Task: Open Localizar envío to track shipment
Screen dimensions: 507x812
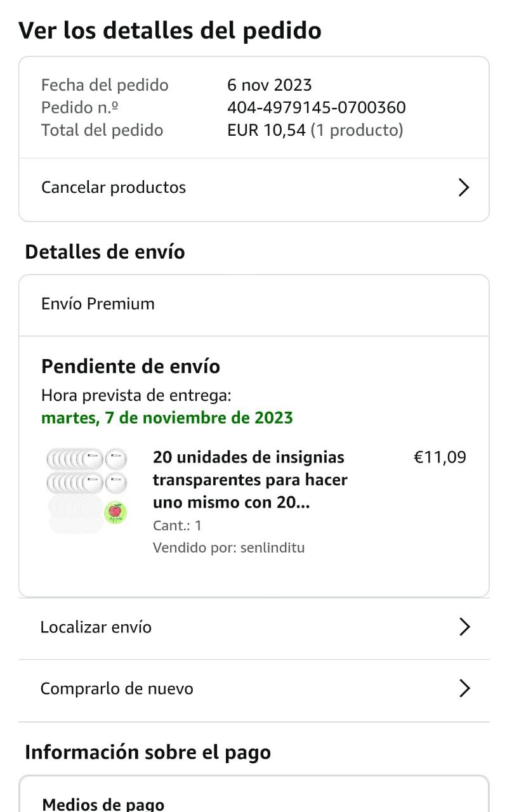Action: tap(96, 627)
